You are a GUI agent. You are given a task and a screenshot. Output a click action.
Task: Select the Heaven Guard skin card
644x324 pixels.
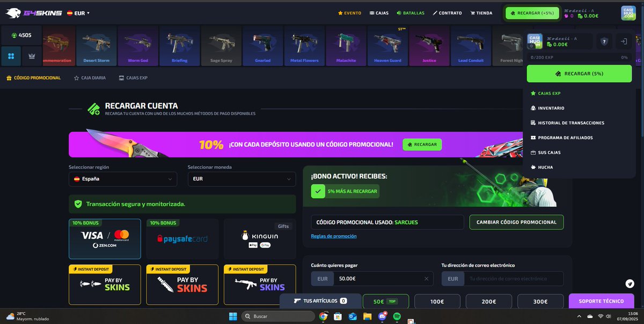(x=387, y=46)
